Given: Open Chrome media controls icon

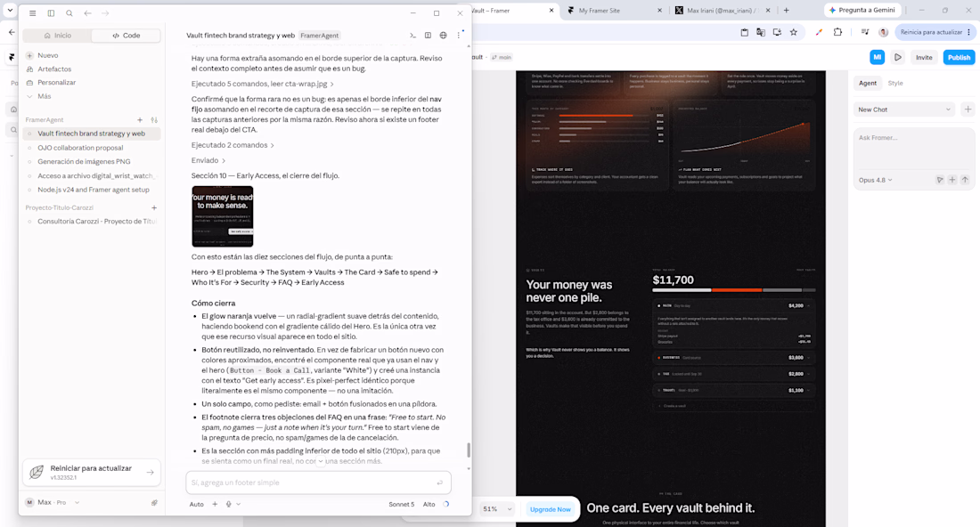Looking at the screenshot, I should pyautogui.click(x=865, y=32).
